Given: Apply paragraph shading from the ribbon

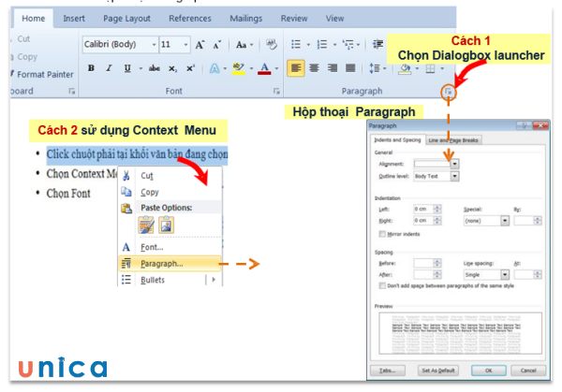Looking at the screenshot, I should click(x=405, y=68).
